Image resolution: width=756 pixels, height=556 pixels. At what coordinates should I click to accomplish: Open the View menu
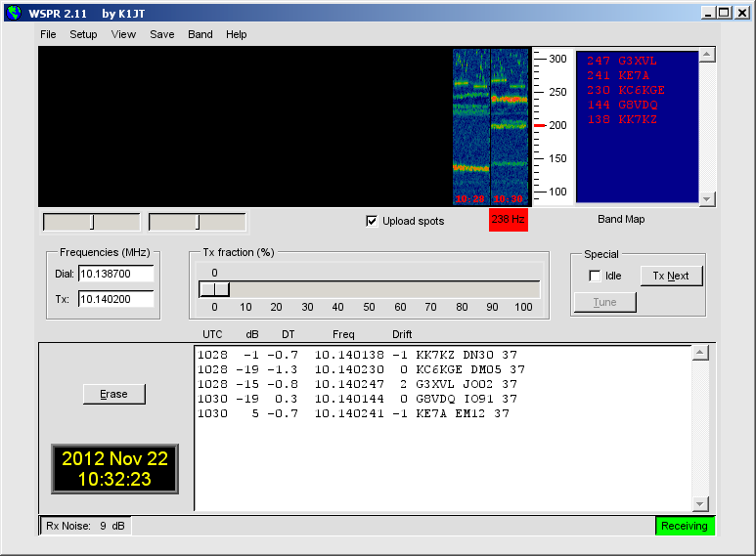tap(123, 35)
